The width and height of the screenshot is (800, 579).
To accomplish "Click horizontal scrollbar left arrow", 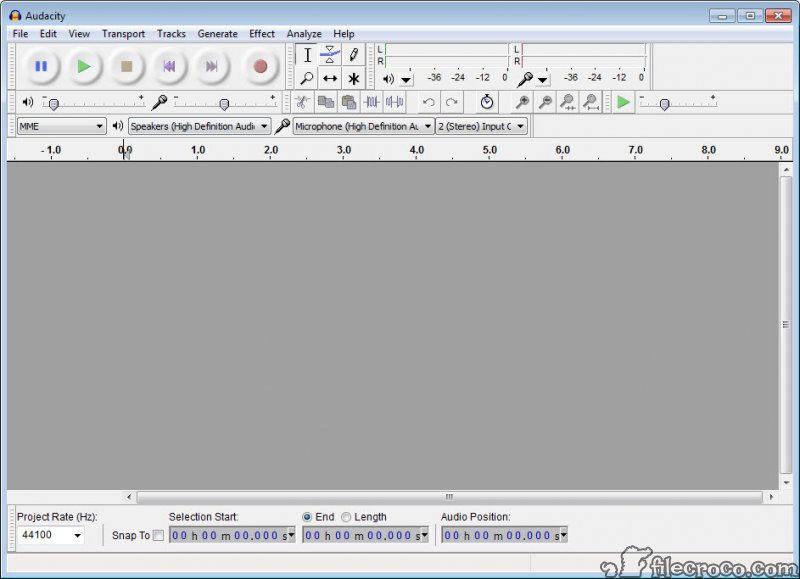I will [129, 496].
